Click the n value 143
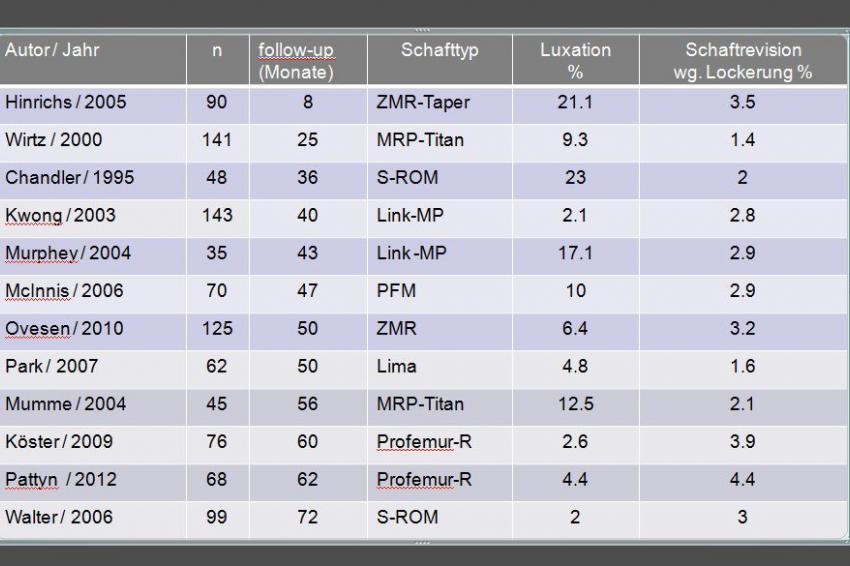 pos(217,215)
